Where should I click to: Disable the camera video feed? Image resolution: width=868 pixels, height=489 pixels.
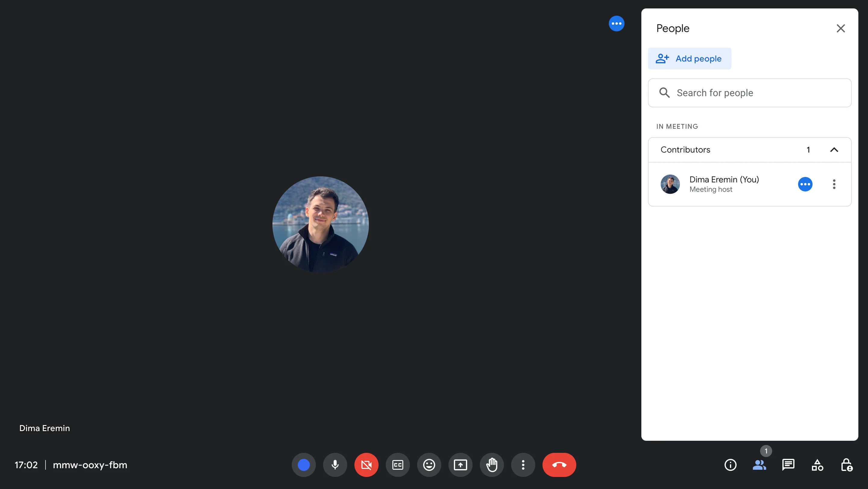point(366,465)
